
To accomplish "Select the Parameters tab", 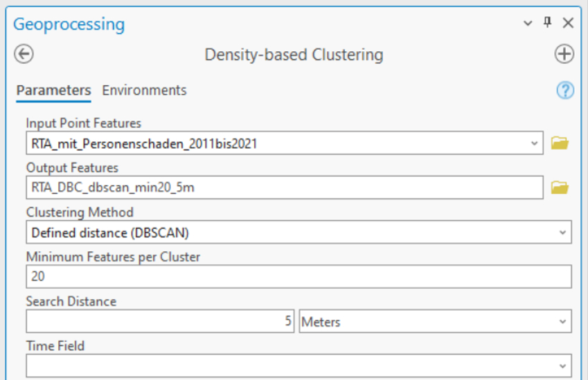I will pyautogui.click(x=53, y=90).
